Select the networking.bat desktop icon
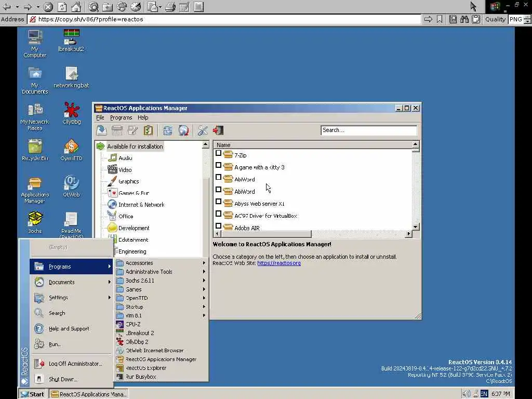This screenshot has width=532, height=399. [71, 77]
